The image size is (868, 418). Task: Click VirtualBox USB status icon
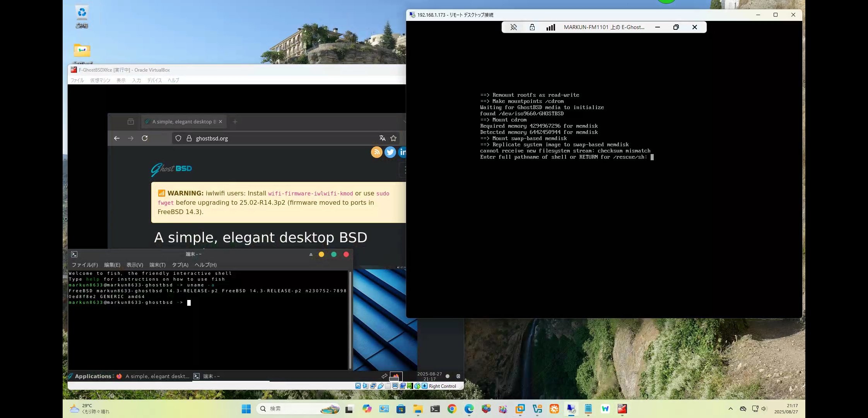[381, 386]
